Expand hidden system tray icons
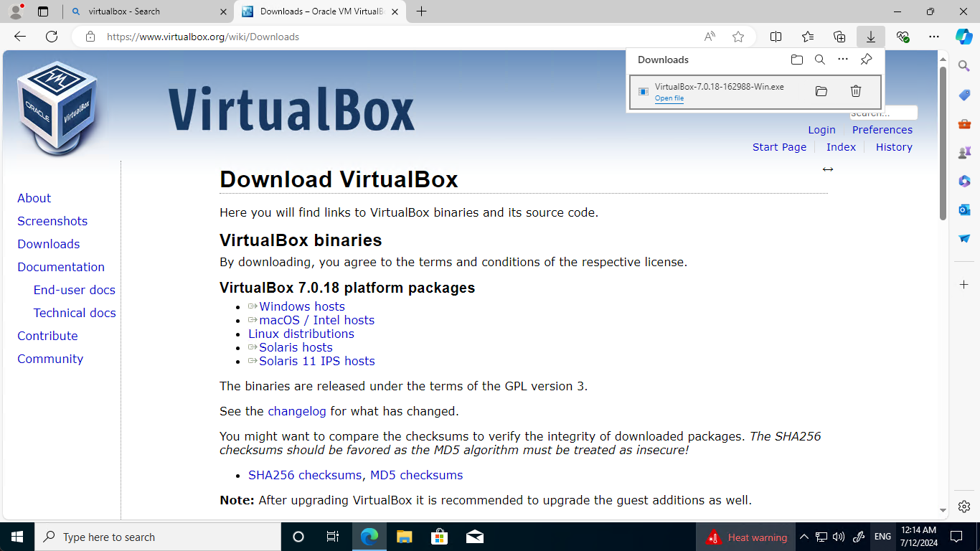Screen dimensions: 980x551 point(804,537)
